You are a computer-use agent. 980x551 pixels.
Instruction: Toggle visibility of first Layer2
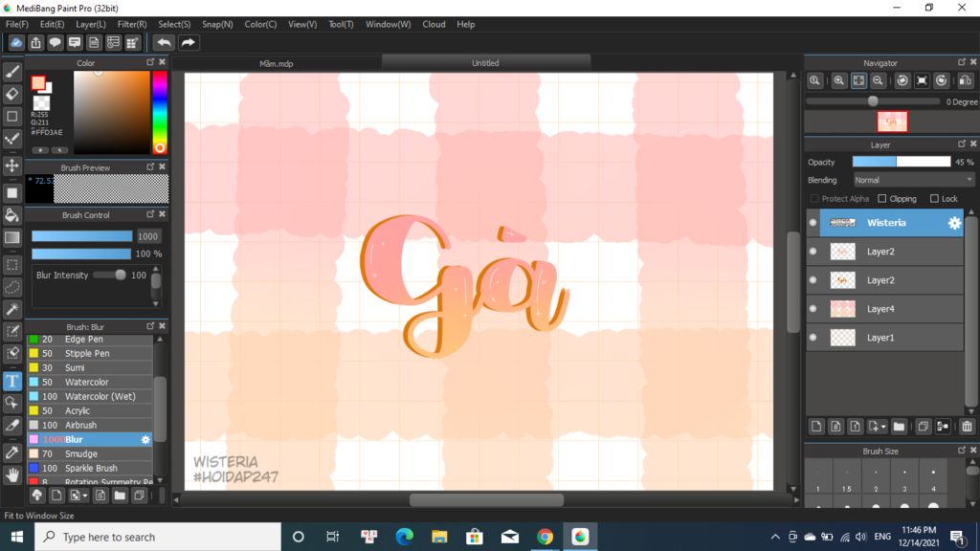813,252
